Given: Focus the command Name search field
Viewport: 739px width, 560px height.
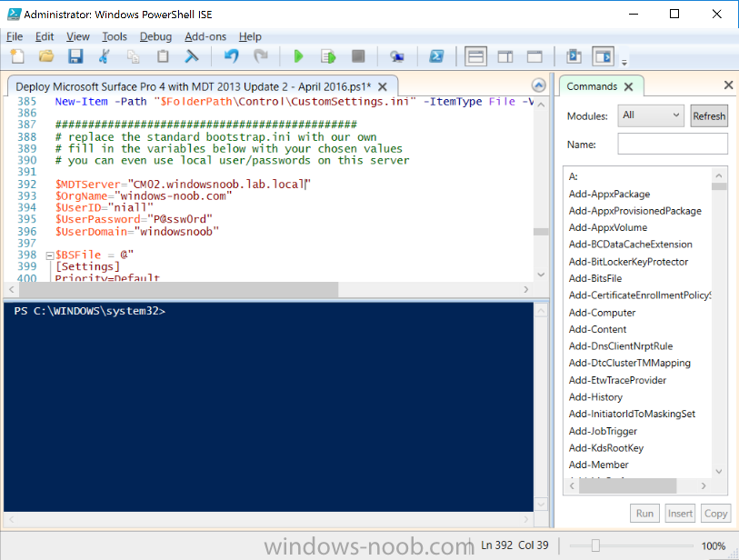Looking at the screenshot, I should click(x=673, y=144).
